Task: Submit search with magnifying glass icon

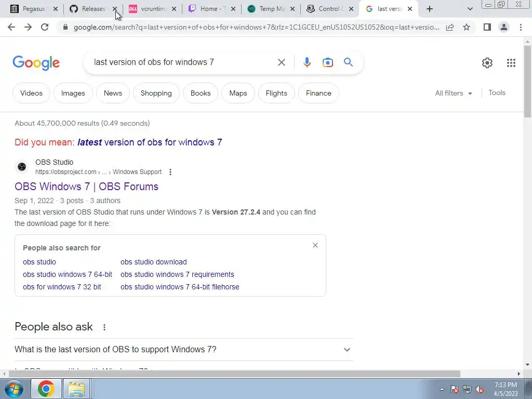Action: point(348,62)
